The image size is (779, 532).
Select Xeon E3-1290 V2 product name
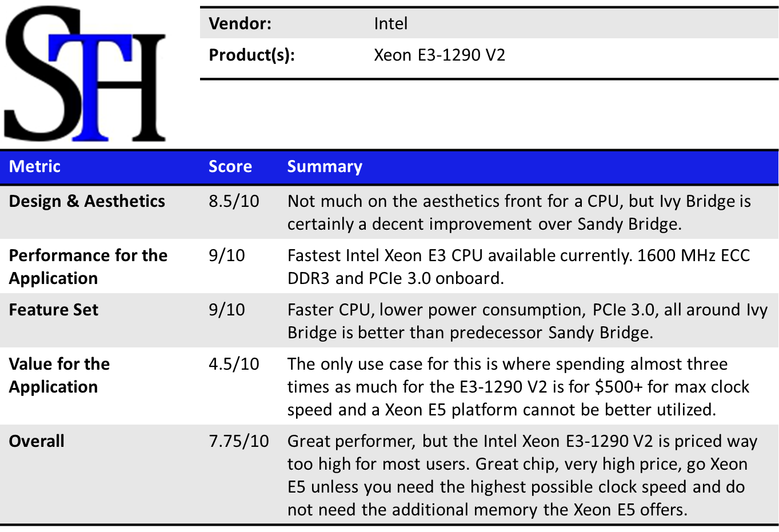[x=439, y=55]
